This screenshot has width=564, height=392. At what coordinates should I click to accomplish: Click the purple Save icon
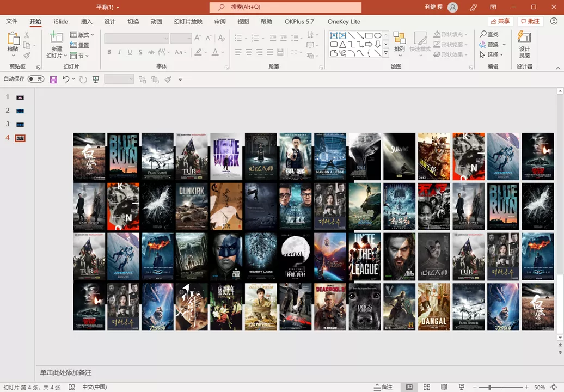pyautogui.click(x=53, y=79)
